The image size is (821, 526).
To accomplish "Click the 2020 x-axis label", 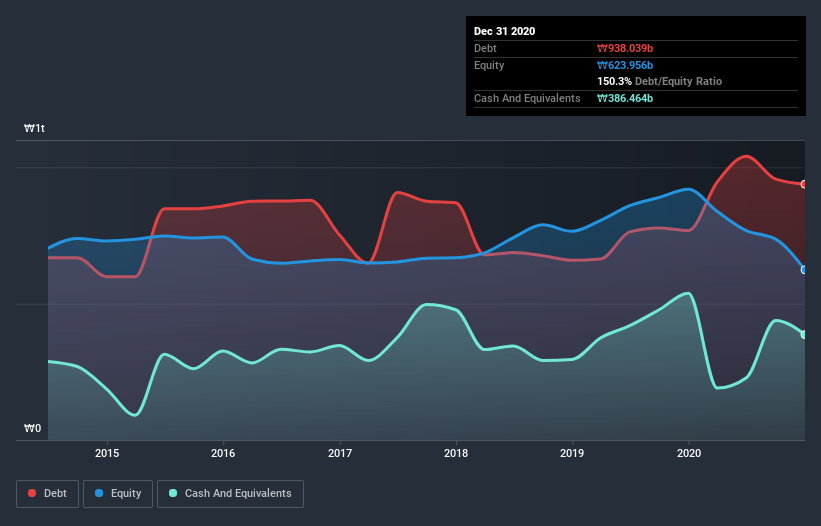I will [689, 453].
